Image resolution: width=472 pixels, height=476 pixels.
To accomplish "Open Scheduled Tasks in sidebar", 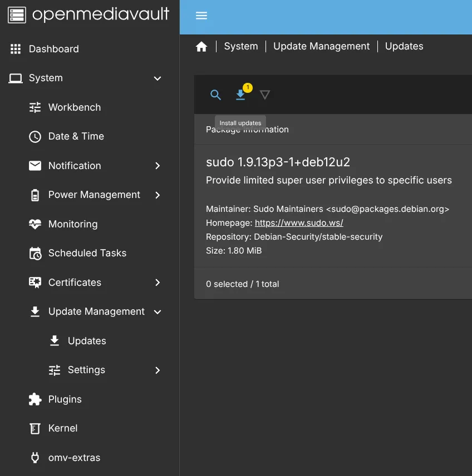I will point(87,253).
